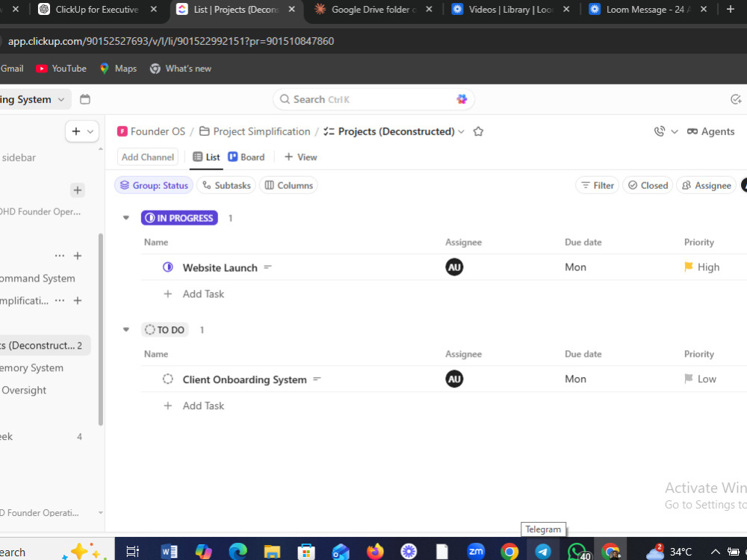Collapse the TO DO group
This screenshot has height=560, width=747.
click(125, 329)
